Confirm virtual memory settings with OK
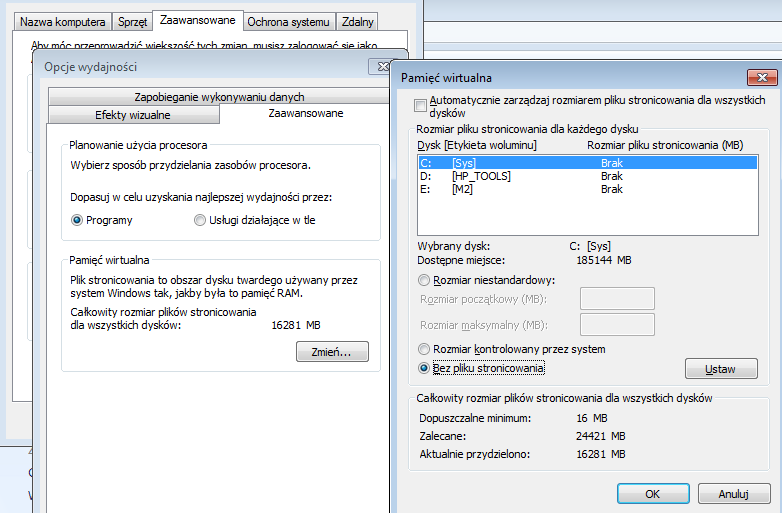This screenshot has height=513, width=782. (653, 494)
